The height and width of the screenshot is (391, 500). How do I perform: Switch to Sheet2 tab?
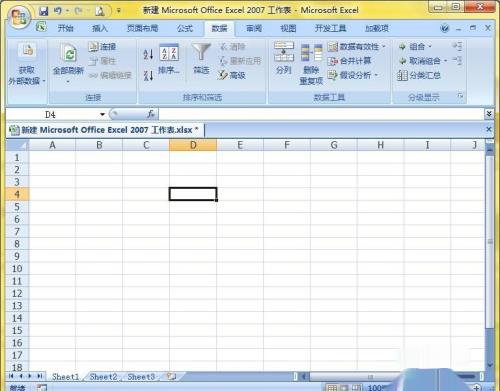tap(104, 377)
